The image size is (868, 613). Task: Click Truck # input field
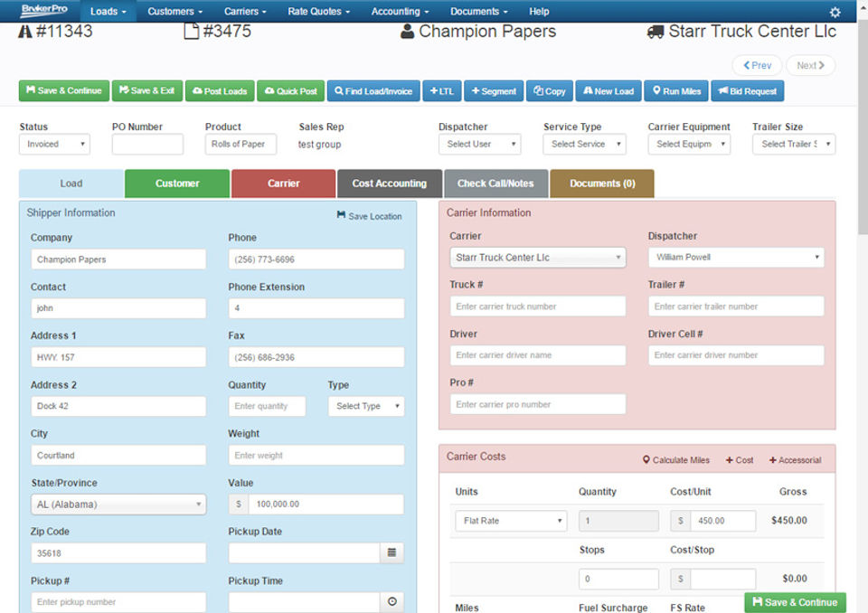(x=537, y=306)
